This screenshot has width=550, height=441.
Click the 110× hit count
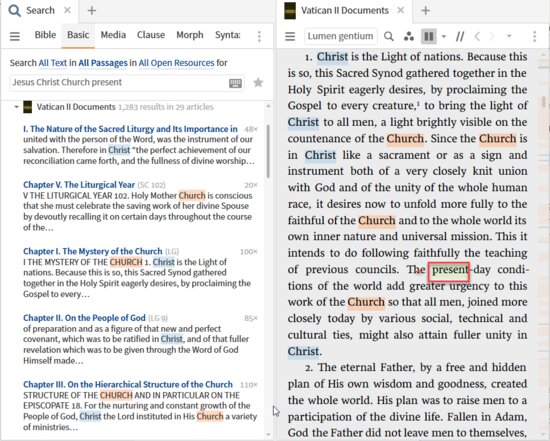pos(249,385)
